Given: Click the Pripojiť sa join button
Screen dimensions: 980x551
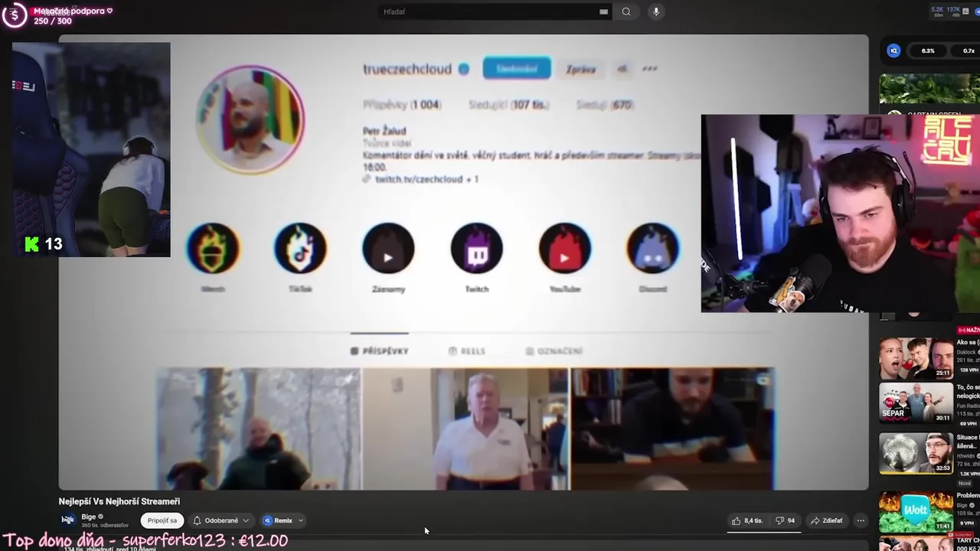Looking at the screenshot, I should [162, 520].
